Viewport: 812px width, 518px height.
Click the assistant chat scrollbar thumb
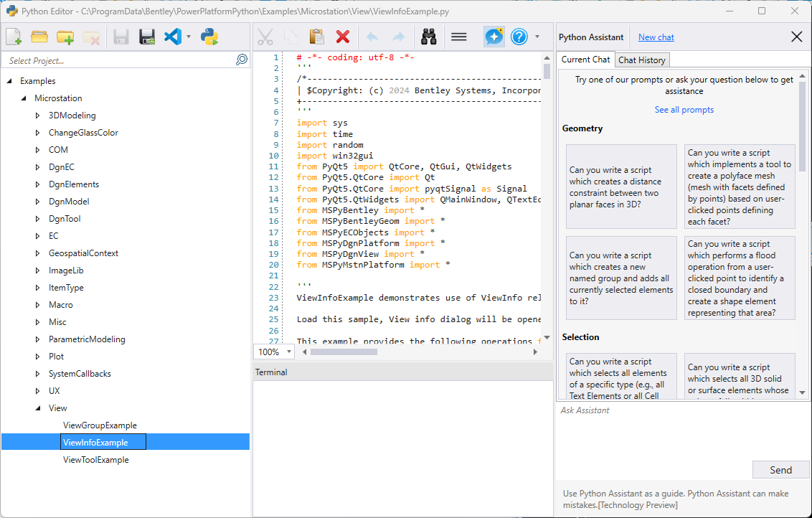click(802, 126)
